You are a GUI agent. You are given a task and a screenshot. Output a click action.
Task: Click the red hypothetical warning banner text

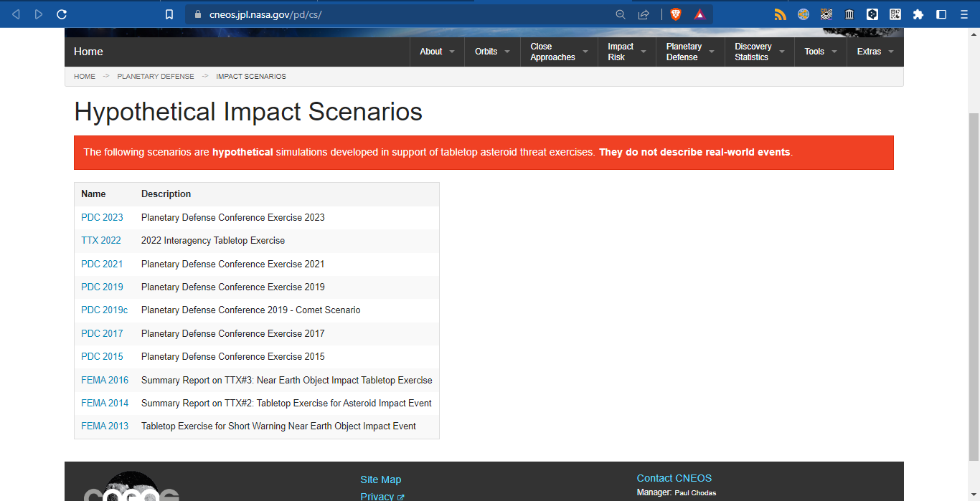[438, 152]
